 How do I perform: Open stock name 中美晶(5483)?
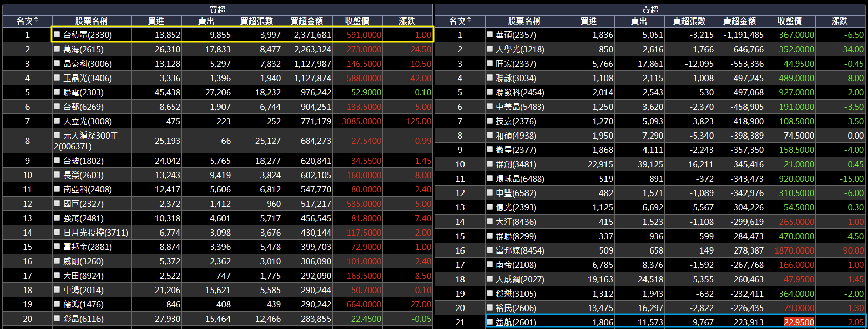(x=520, y=107)
